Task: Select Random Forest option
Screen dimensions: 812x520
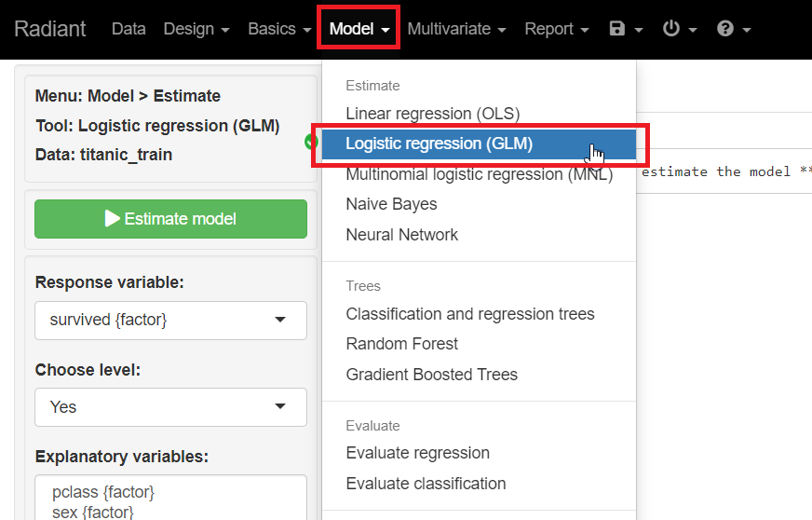Action: pos(401,344)
